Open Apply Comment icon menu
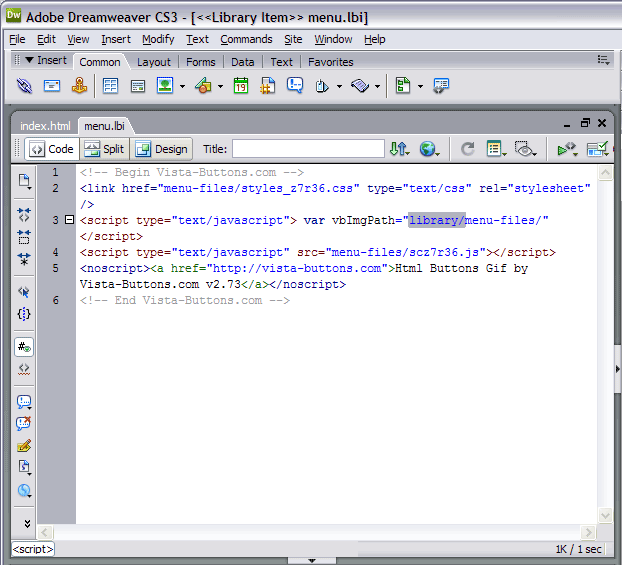 (x=24, y=402)
